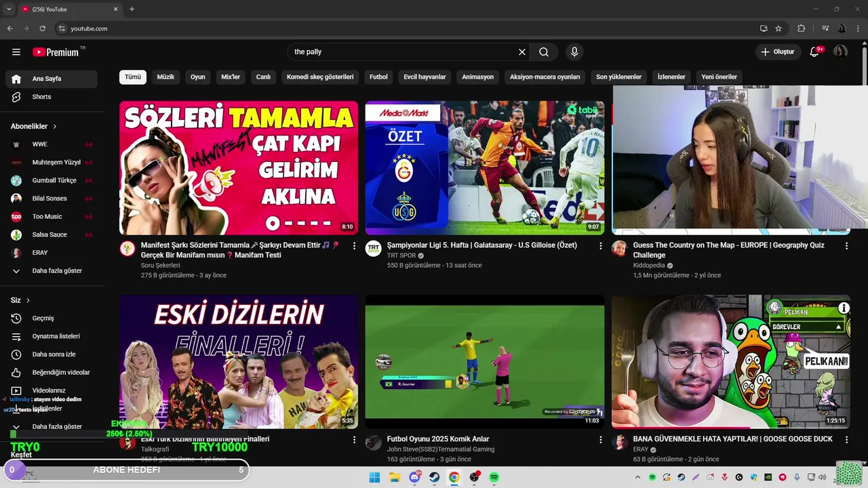The image size is (868, 488).
Task: Open Spotify from the Windows taskbar
Action: click(x=494, y=477)
